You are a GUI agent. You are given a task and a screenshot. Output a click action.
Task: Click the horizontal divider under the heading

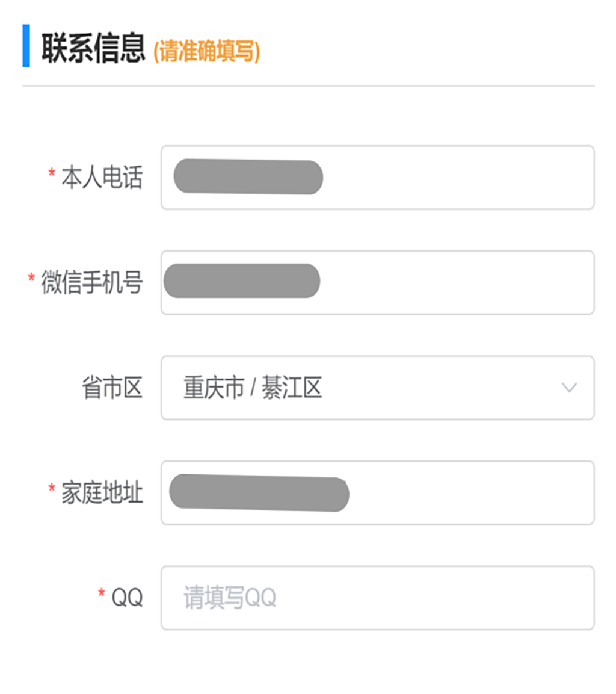[x=308, y=86]
